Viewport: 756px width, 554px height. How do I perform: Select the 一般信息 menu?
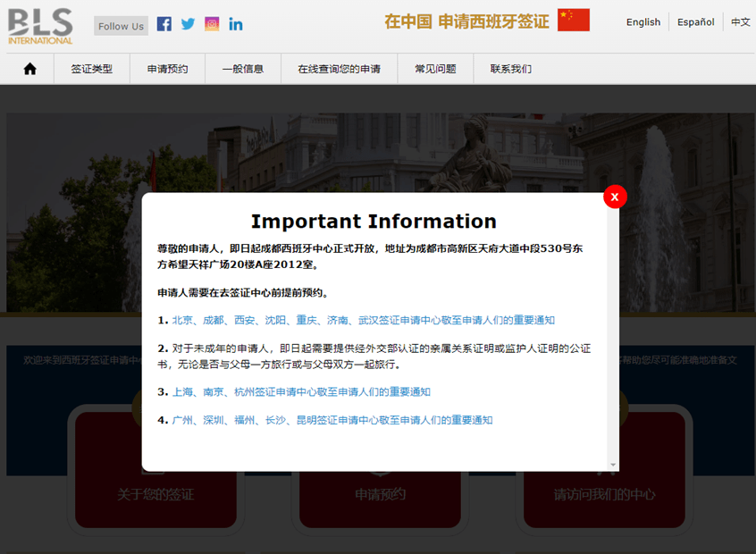[x=242, y=69]
